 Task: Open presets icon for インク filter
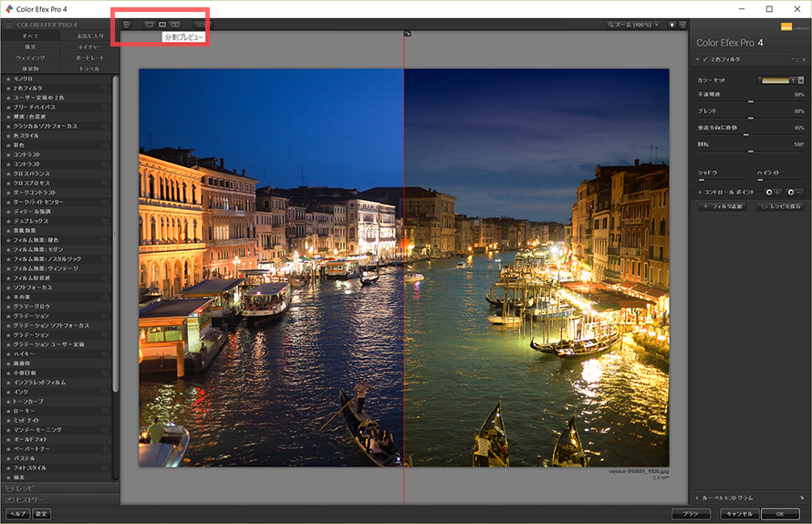106,392
